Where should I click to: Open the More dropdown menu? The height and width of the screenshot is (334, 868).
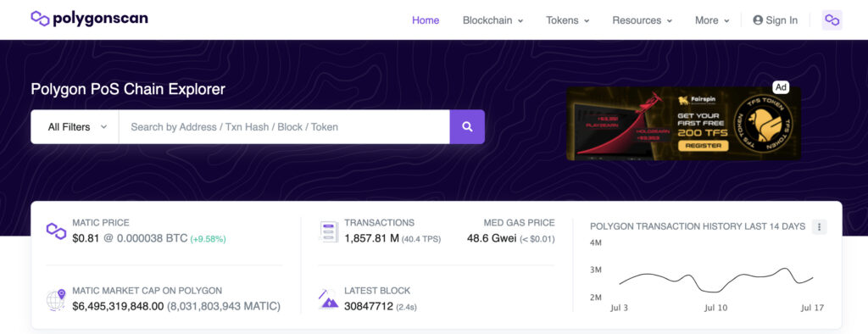[x=712, y=20]
